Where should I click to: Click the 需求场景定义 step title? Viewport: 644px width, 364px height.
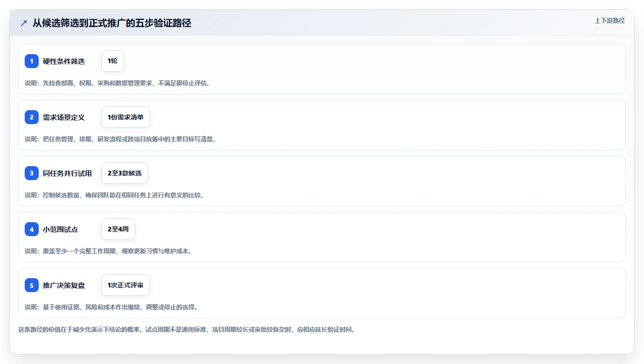pos(64,117)
